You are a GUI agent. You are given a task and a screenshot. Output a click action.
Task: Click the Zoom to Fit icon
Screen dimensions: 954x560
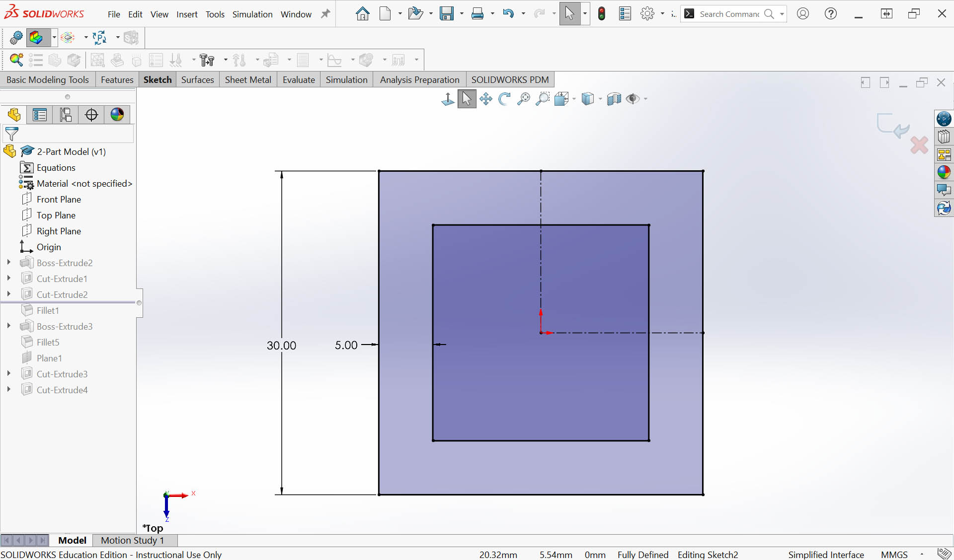click(x=523, y=99)
